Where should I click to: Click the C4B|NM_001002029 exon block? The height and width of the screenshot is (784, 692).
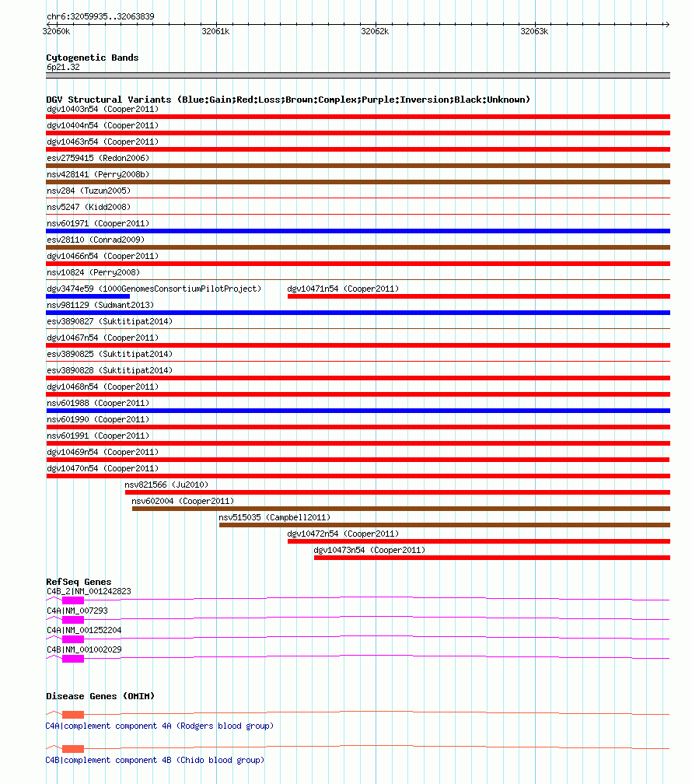(73, 659)
